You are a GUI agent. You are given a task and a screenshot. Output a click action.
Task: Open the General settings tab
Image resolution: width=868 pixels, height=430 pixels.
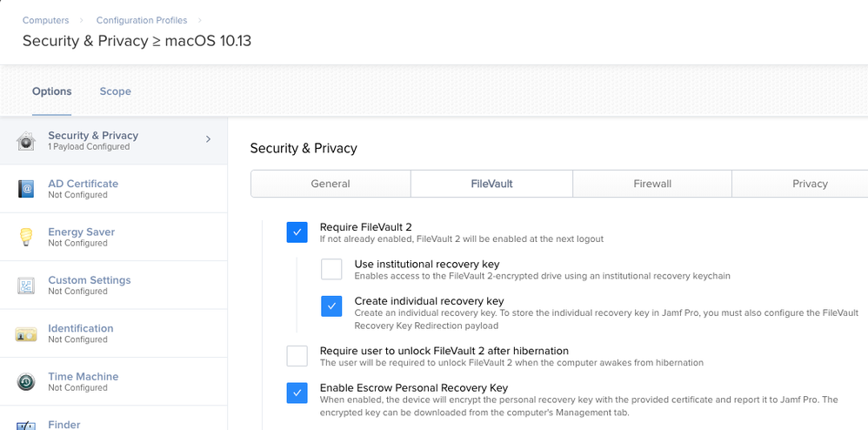(x=331, y=184)
